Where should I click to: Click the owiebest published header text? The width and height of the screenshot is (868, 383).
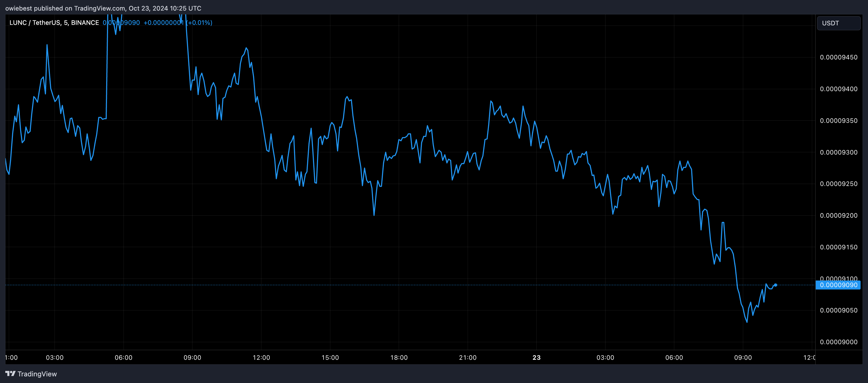click(103, 8)
